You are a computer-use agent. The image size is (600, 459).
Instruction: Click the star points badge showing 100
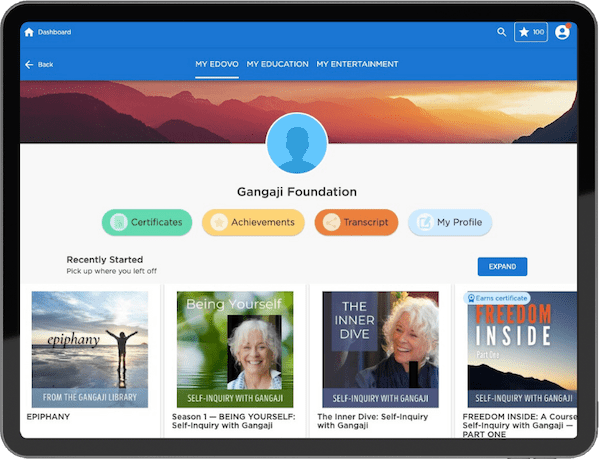(531, 32)
